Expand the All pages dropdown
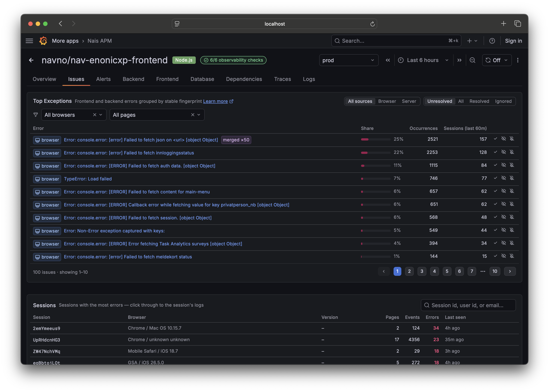The height and width of the screenshot is (392, 549). point(199,115)
